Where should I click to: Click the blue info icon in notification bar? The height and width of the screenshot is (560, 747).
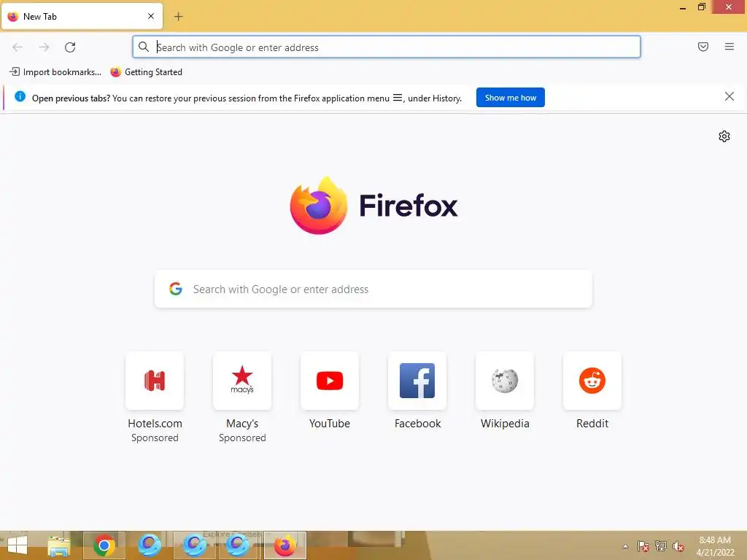click(x=20, y=97)
